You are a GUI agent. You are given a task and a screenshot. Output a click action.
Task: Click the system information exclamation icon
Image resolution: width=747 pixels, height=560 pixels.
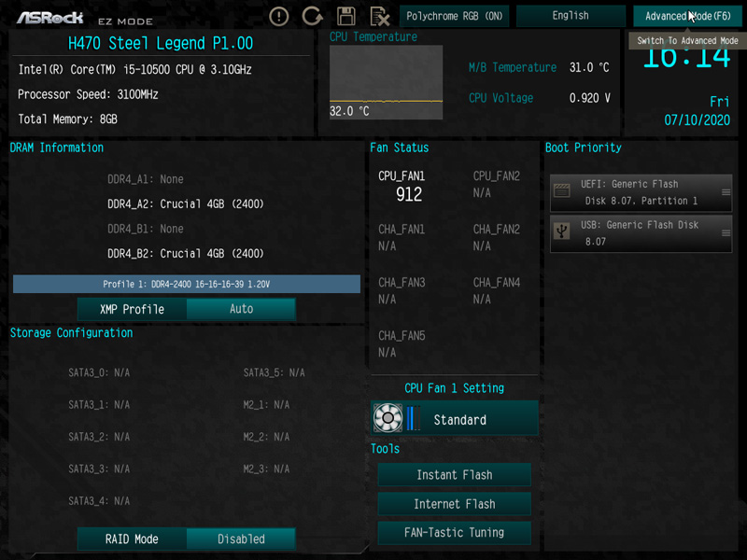tap(278, 17)
